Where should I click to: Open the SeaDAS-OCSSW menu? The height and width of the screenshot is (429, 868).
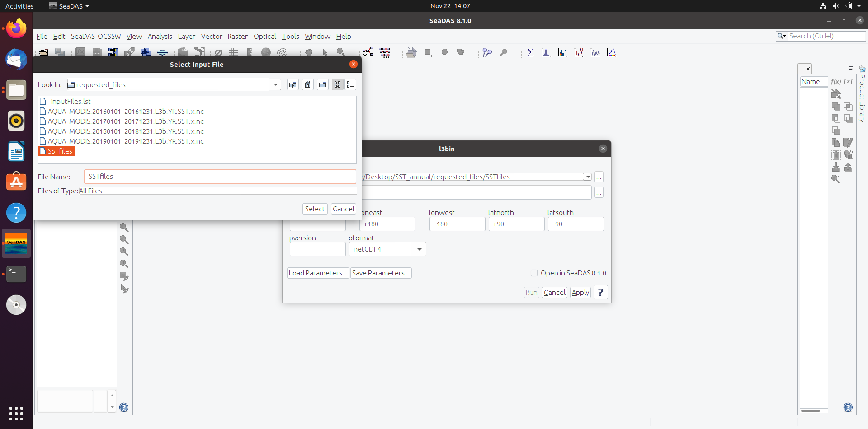pos(95,37)
